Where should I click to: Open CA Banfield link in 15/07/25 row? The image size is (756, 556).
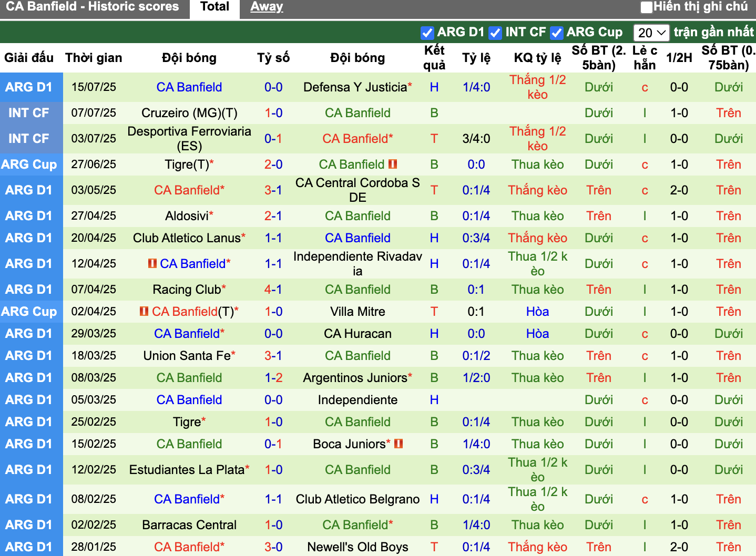[x=189, y=87]
